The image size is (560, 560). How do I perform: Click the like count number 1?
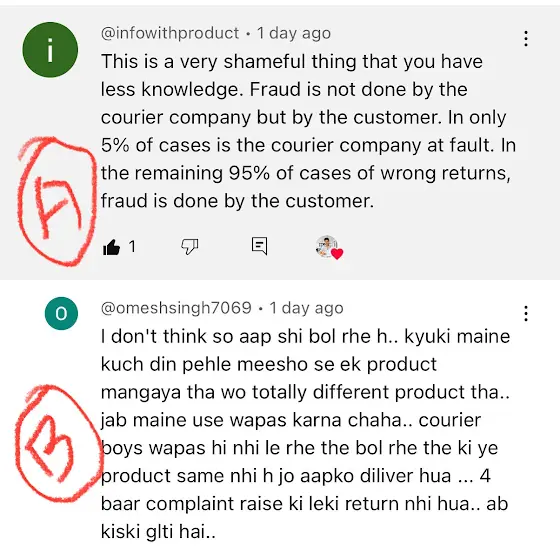132,246
